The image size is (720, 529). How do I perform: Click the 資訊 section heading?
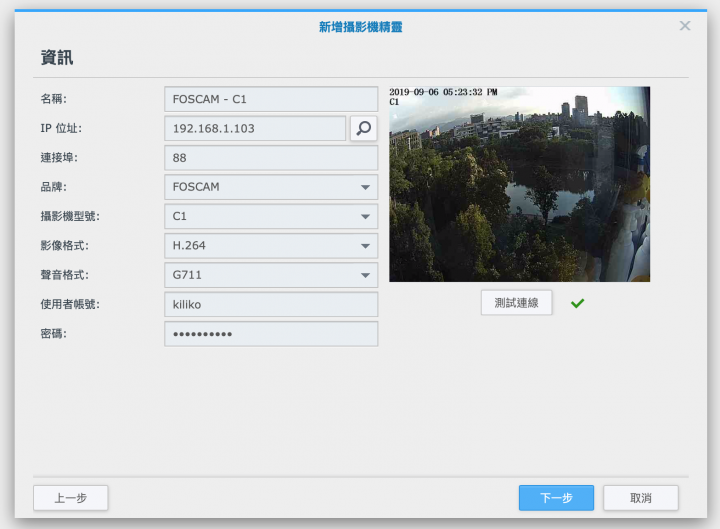56,58
